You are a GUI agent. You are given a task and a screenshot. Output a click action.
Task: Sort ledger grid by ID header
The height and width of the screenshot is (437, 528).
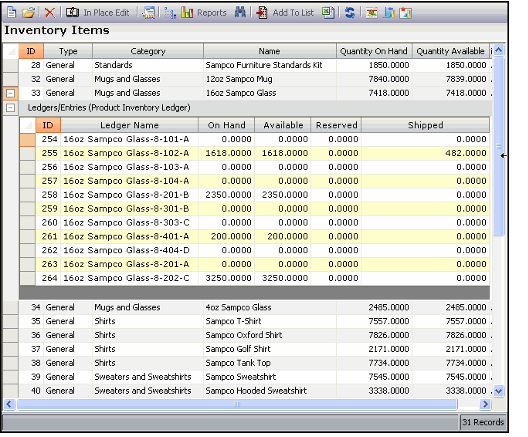(x=48, y=125)
